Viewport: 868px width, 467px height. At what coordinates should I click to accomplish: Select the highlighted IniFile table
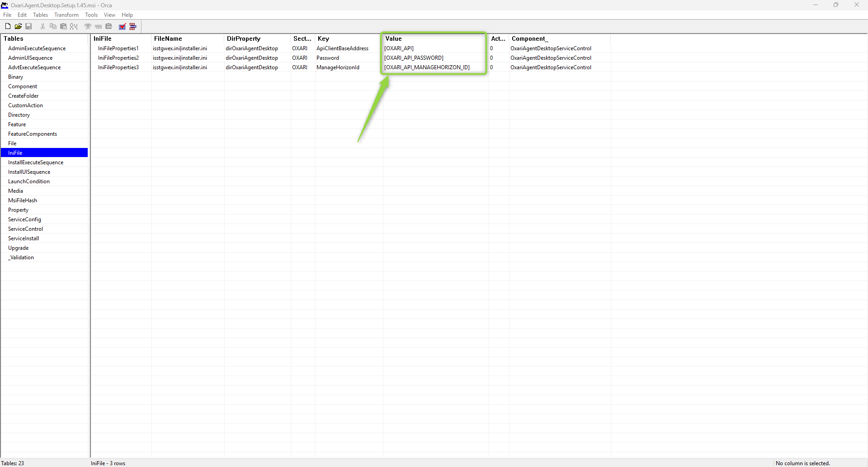(44, 153)
